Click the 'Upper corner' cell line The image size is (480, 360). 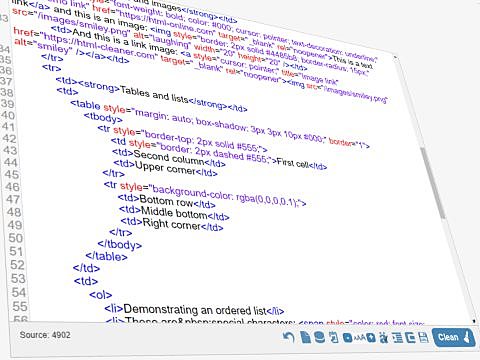(x=165, y=168)
